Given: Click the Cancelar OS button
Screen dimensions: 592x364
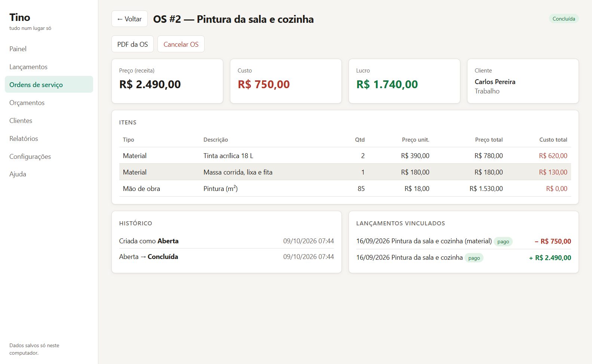Looking at the screenshot, I should click(x=181, y=44).
